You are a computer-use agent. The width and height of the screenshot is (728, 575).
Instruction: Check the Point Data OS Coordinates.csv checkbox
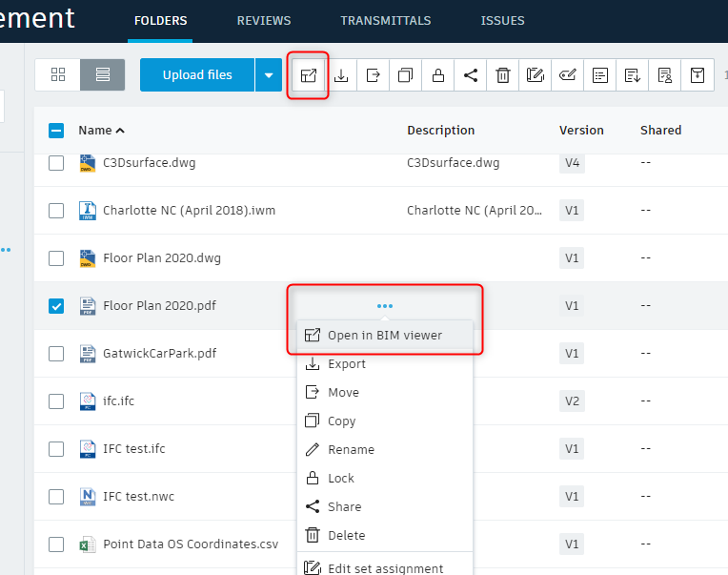click(56, 544)
